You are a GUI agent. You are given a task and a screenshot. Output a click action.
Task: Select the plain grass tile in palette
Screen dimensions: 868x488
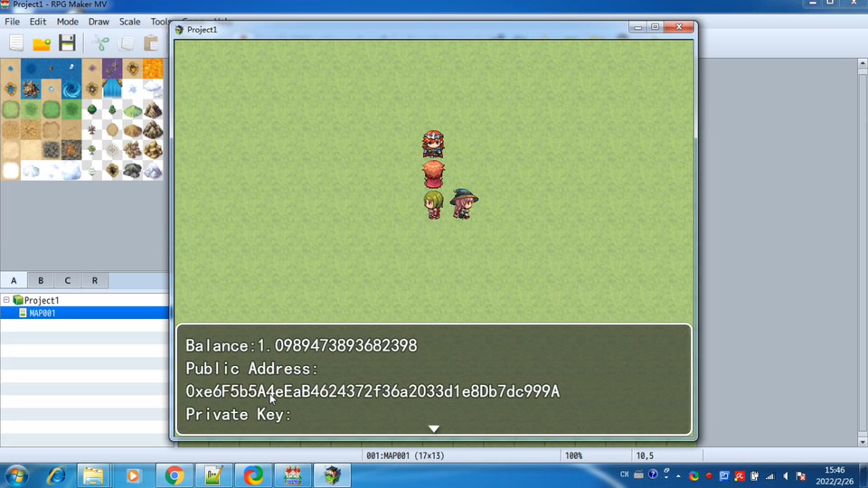click(11, 109)
